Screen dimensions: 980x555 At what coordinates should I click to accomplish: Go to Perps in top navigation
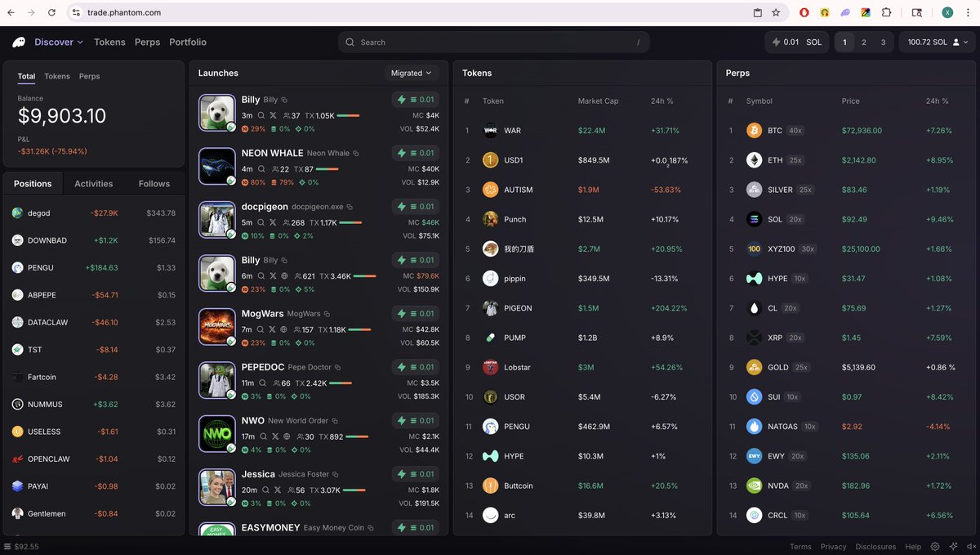(147, 43)
